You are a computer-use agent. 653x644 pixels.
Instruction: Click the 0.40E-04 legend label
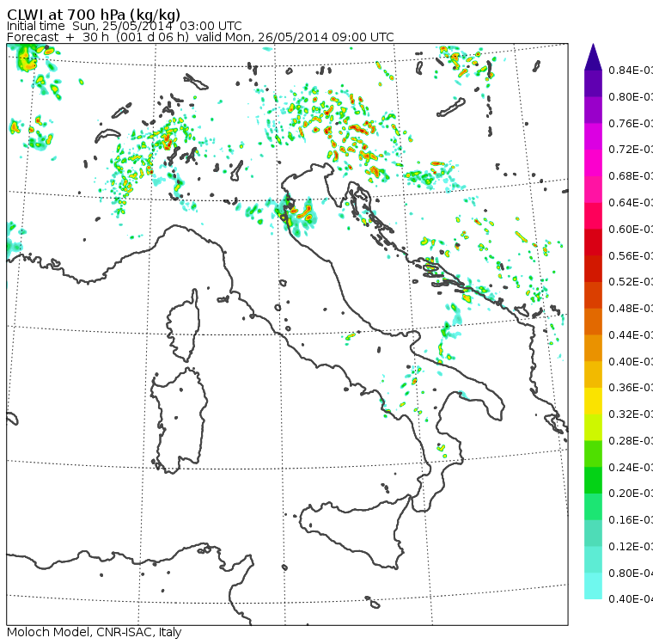point(631,599)
